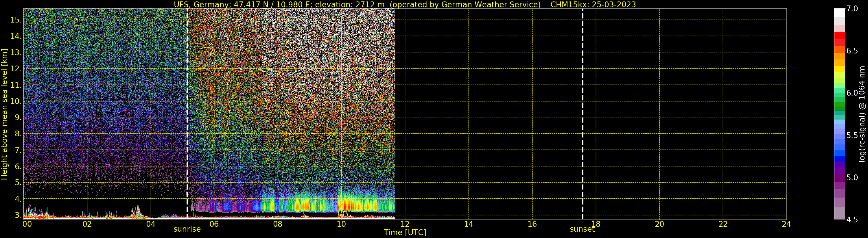This screenshot has height=238, width=868.
Task: Click the x-axis tick label '10'
Action: [341, 224]
